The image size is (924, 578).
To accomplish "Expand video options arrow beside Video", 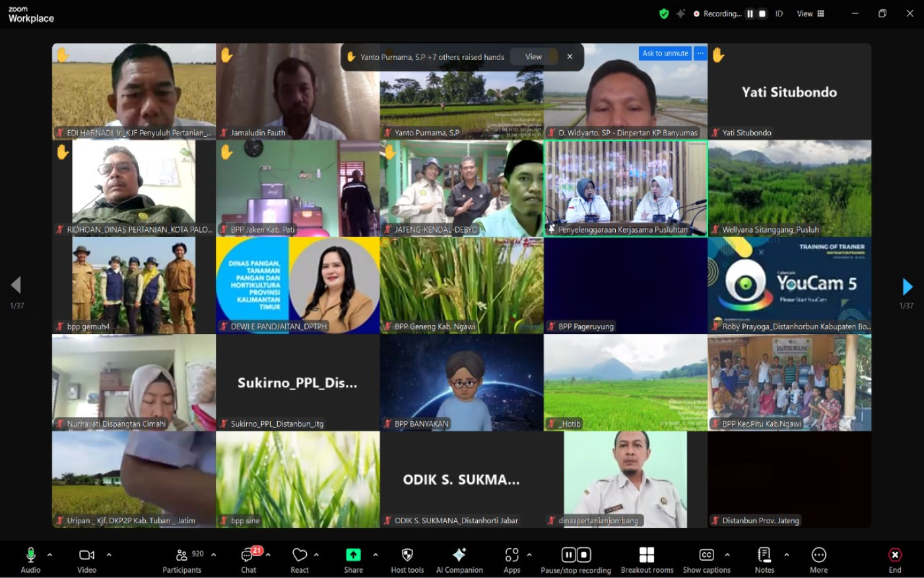I will pos(109,555).
